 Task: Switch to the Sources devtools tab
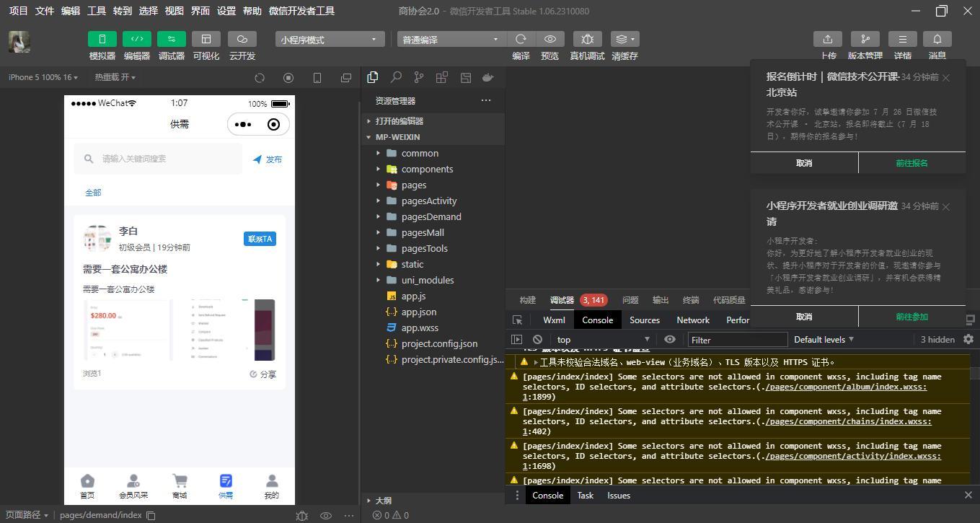click(x=645, y=320)
